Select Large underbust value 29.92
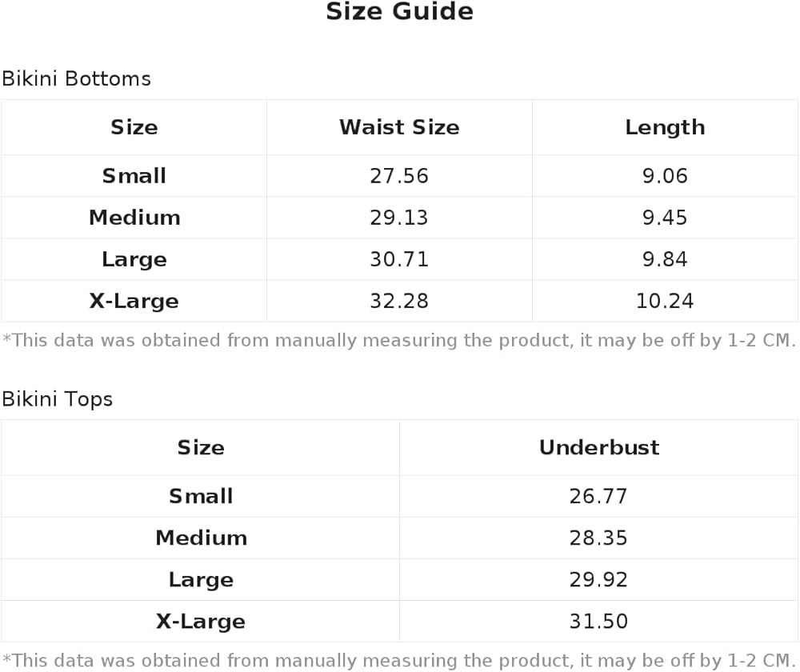Image resolution: width=800 pixels, height=672 pixels. 598,580
